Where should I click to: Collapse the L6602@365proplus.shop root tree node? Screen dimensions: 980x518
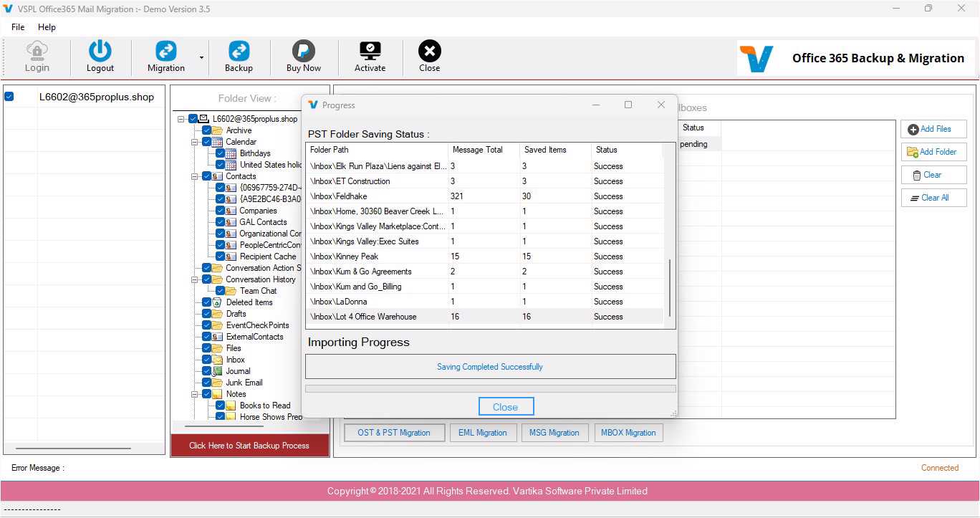click(x=182, y=119)
